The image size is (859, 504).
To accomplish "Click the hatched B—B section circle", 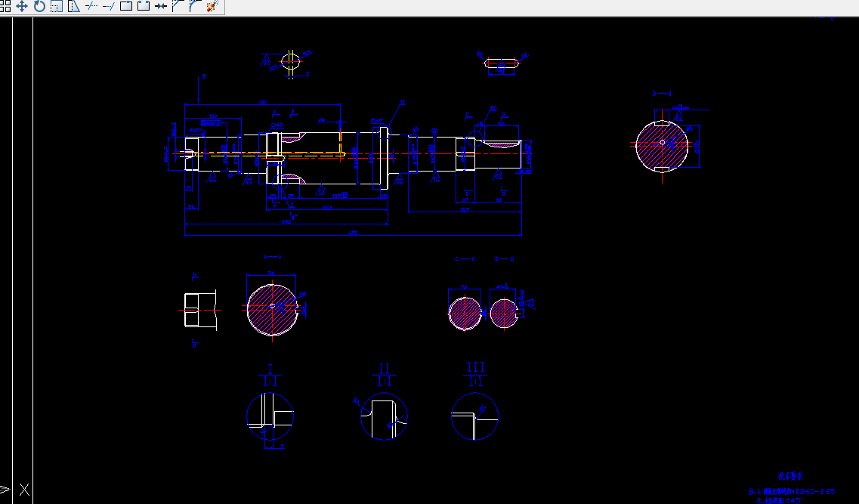I will 662,146.
